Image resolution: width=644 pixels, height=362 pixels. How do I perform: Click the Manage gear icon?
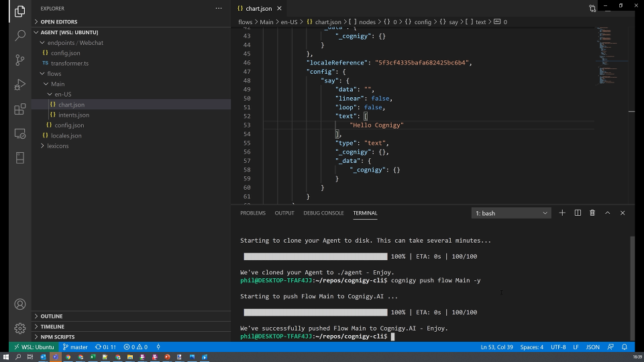coord(20,328)
